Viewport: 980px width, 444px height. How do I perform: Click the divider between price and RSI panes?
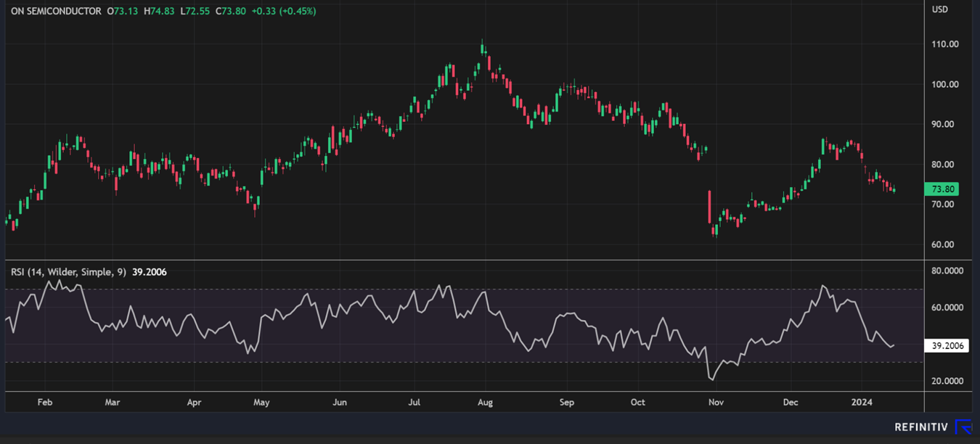click(x=465, y=260)
